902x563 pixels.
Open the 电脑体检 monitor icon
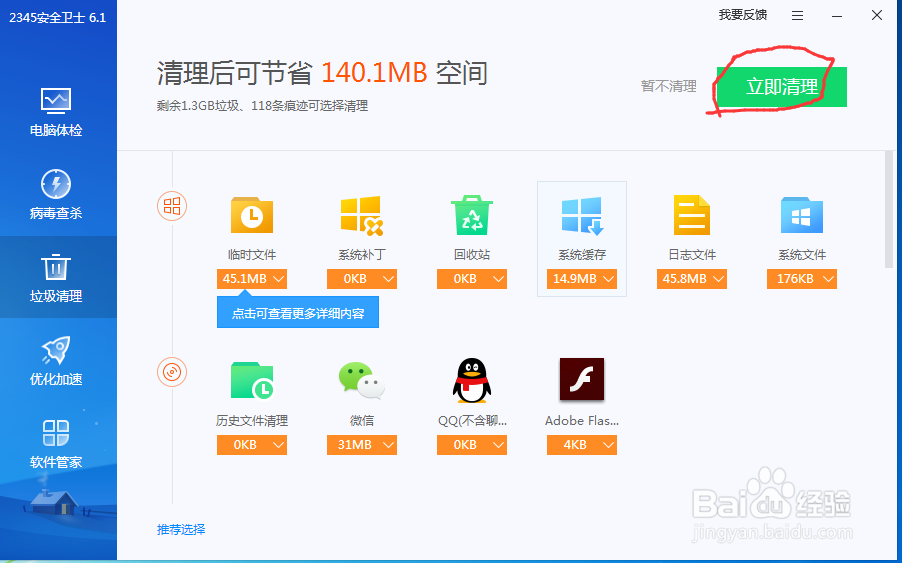(x=56, y=101)
